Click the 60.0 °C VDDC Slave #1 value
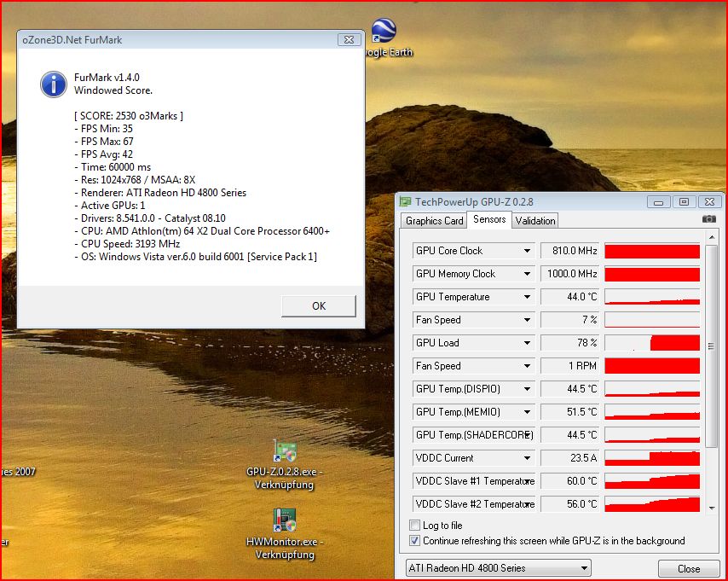The height and width of the screenshot is (581, 728). coord(570,481)
